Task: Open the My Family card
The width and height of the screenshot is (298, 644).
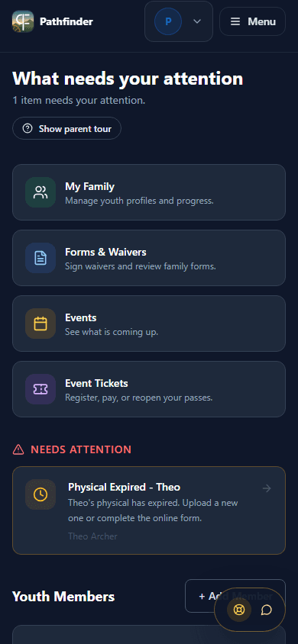Action: tap(149, 192)
